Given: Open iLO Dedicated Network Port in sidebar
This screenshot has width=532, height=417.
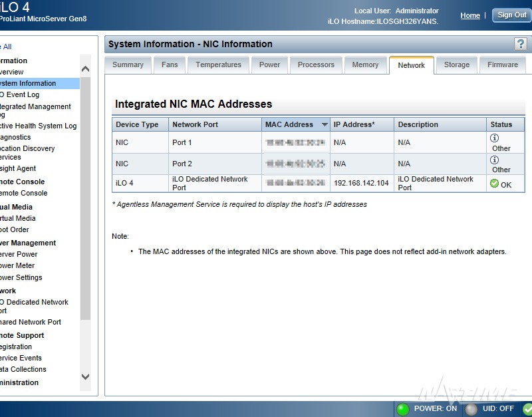Looking at the screenshot, I should click(x=34, y=306).
